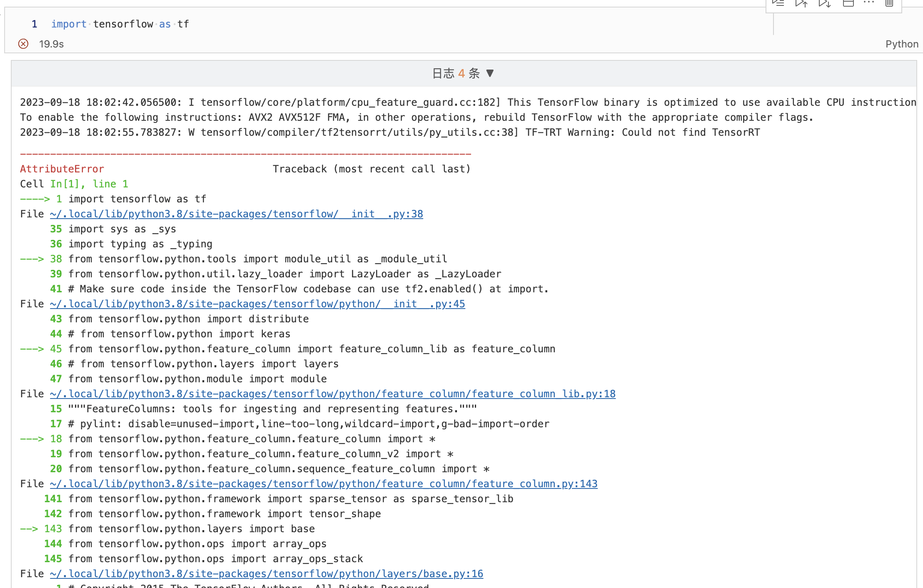Screen dimensions: 923x588
Task: Click the red error status icon
Action: point(23,44)
